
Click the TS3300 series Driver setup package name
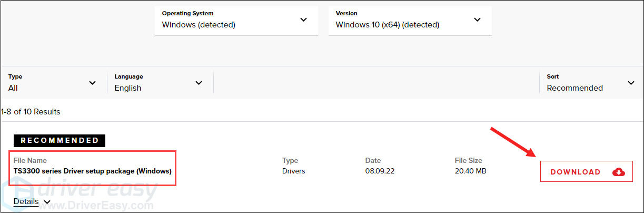93,171
